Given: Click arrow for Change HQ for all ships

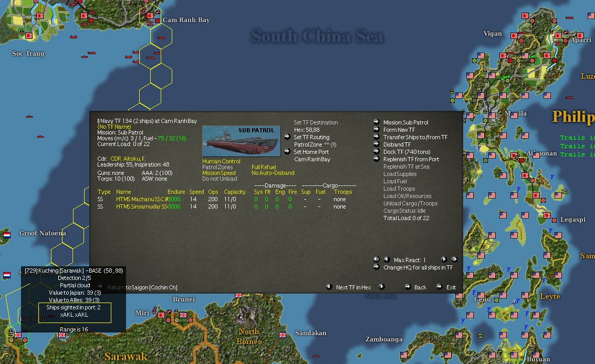Looking at the screenshot, I should point(377,267).
